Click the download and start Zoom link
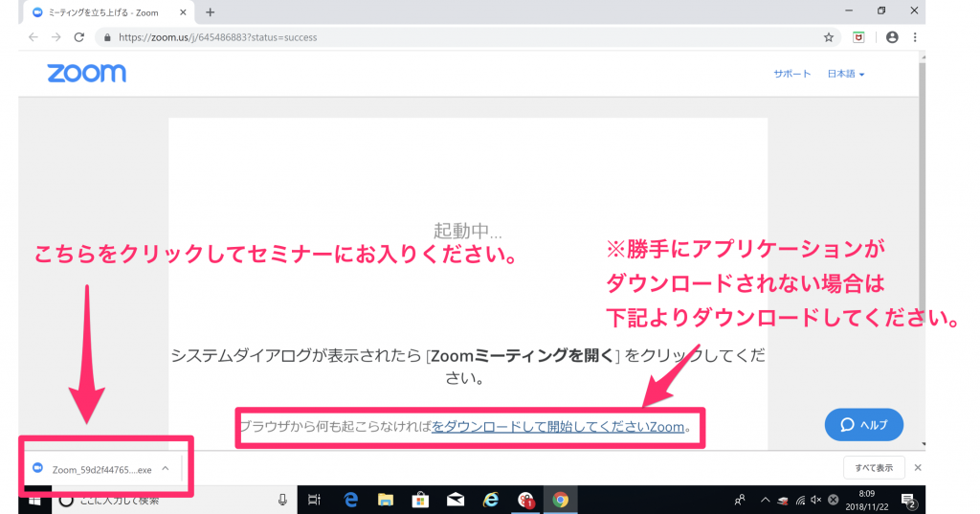Viewport: 980px width, 514px height. 558,427
